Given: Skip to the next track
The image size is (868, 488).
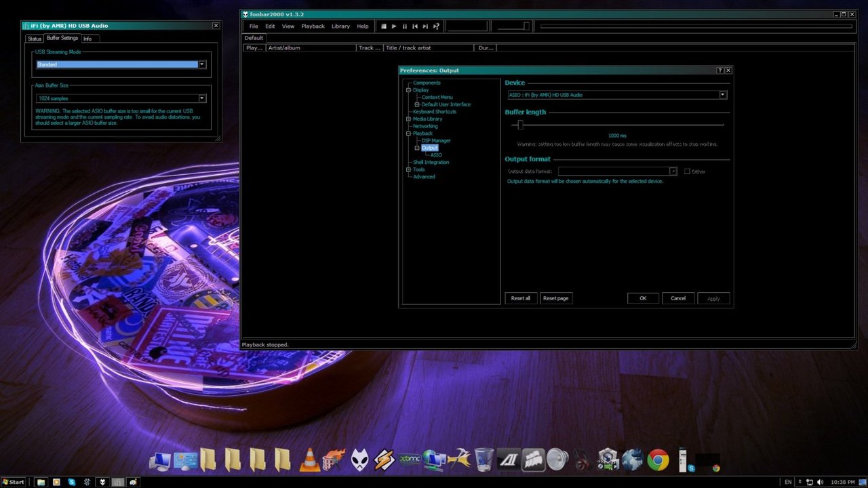Looking at the screenshot, I should (425, 26).
